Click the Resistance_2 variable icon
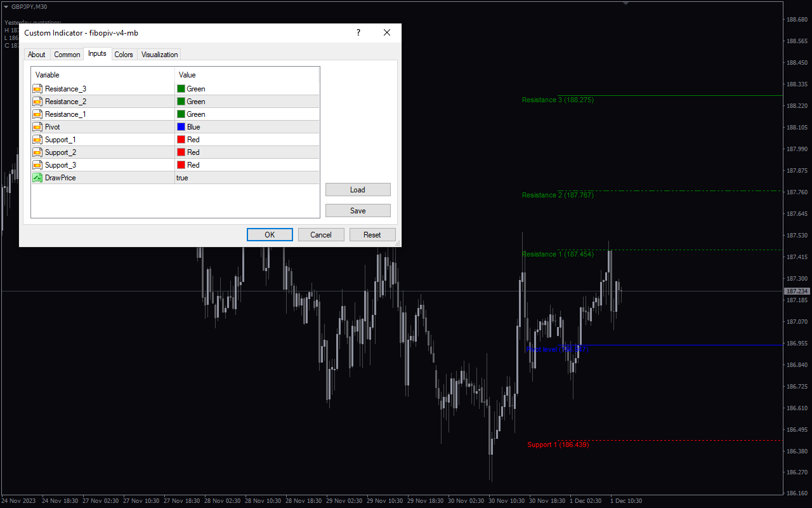The image size is (812, 508). pos(37,102)
